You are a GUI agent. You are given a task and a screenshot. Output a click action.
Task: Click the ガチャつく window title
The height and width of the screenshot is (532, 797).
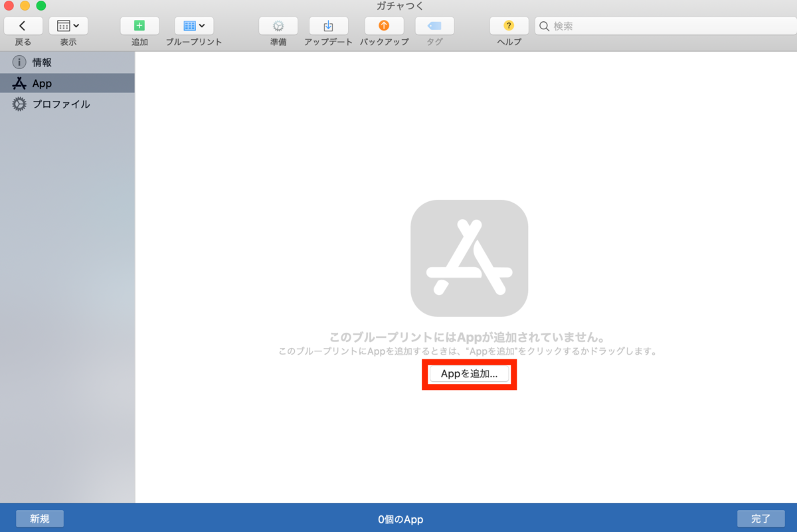tap(399, 6)
